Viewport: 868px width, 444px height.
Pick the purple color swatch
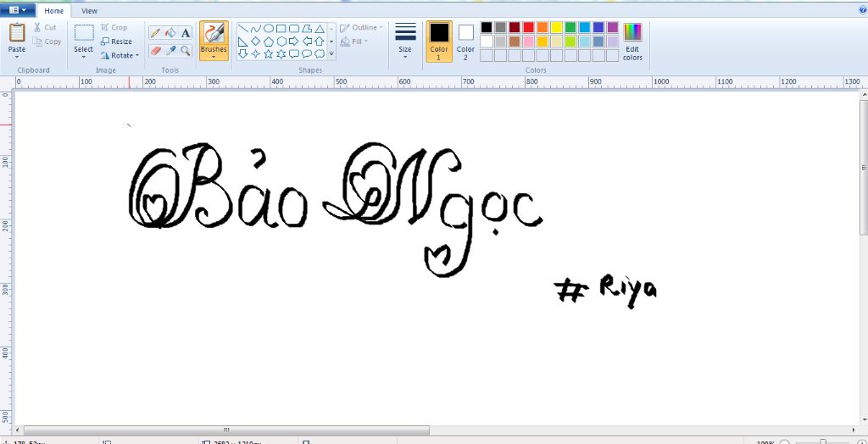612,27
